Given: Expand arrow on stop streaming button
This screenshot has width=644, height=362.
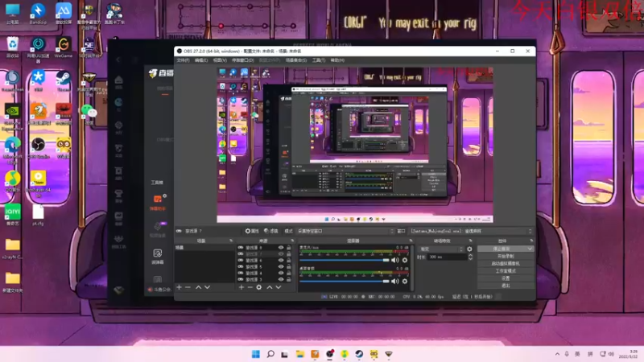Looking at the screenshot, I should [530, 249].
